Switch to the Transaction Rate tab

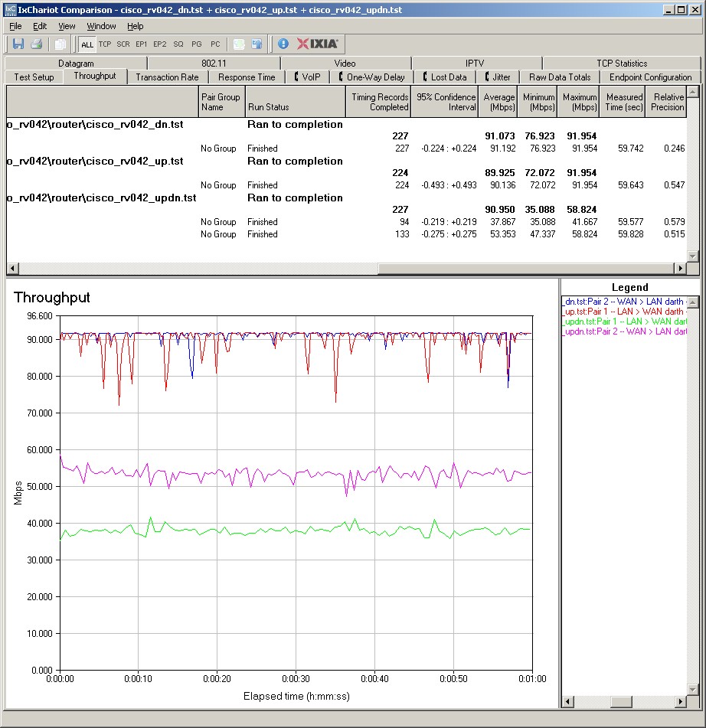point(167,77)
